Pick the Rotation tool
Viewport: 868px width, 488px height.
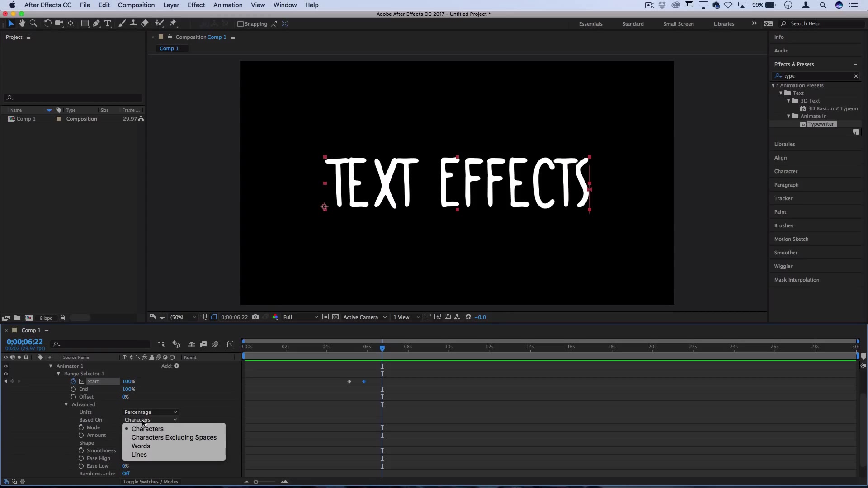pyautogui.click(x=47, y=23)
